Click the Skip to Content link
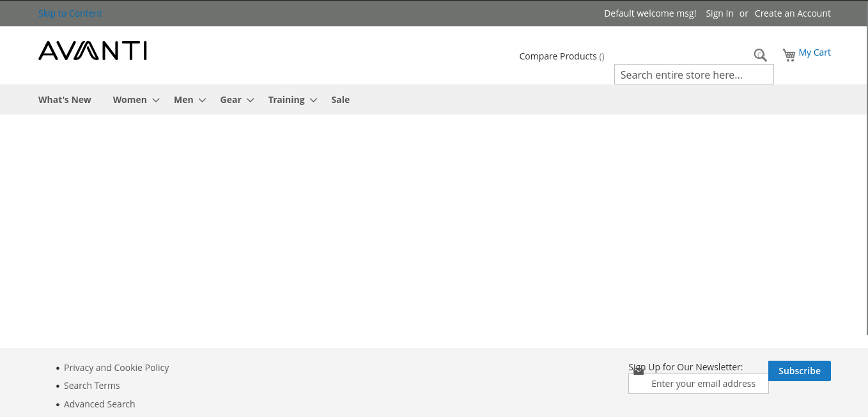This screenshot has width=868, height=417. point(70,13)
